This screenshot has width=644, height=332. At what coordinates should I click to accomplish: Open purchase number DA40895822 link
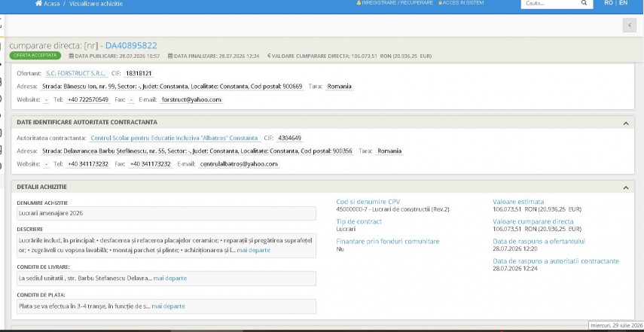pos(131,46)
